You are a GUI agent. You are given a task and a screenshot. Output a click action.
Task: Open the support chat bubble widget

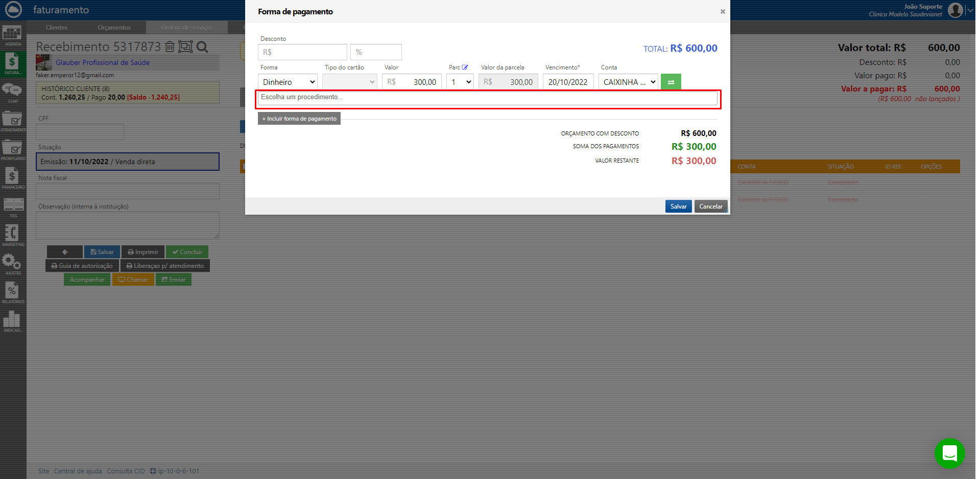(x=949, y=453)
